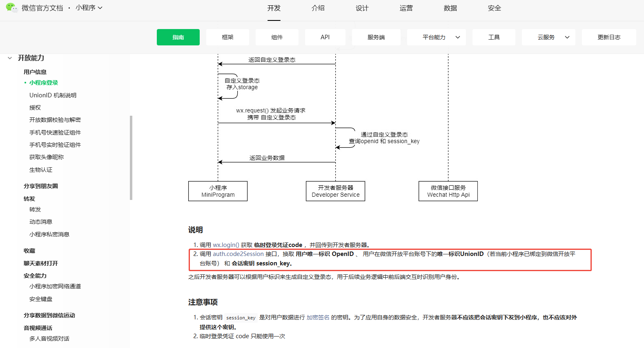Open 手机号快速验证组件 in sidebar

pos(55,132)
